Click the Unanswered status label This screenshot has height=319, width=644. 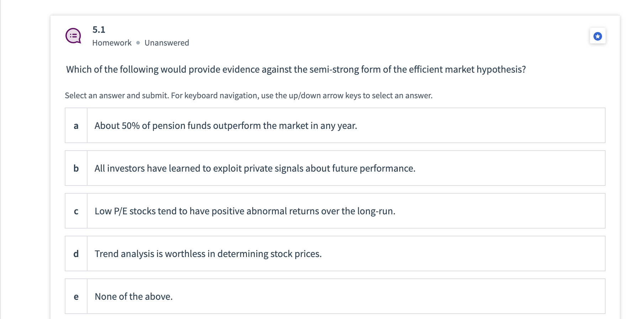[167, 43]
